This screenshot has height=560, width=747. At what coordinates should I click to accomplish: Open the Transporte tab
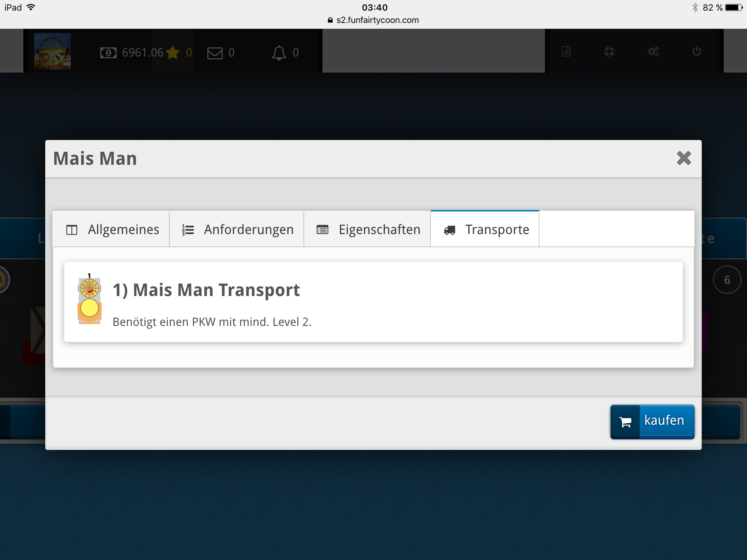click(485, 229)
